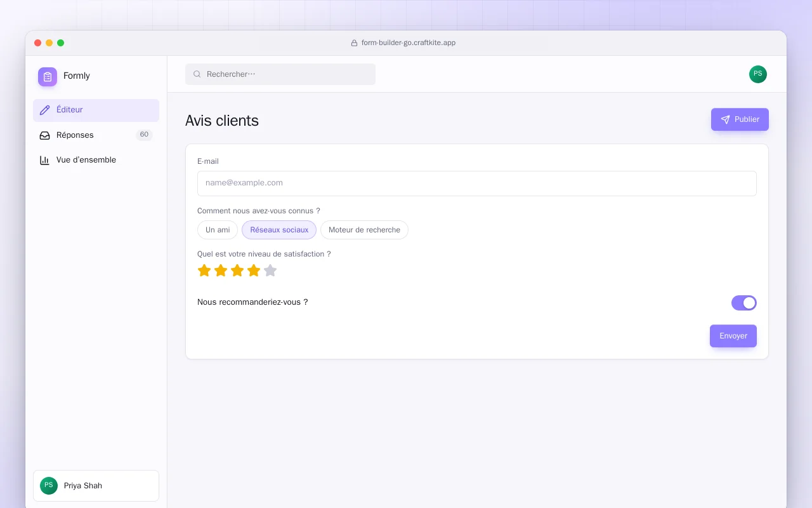Set satisfaction rating to four stars
The height and width of the screenshot is (508, 812).
[254, 271]
